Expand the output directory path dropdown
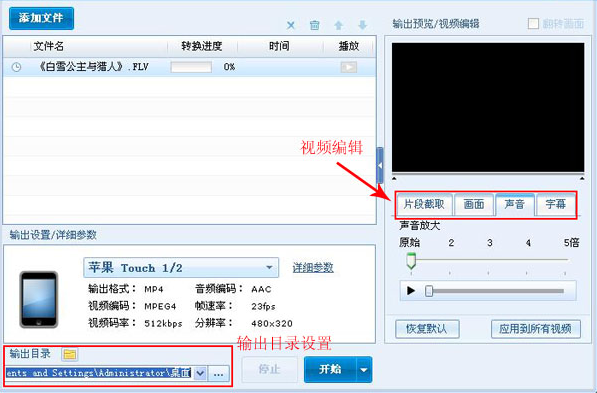This screenshot has width=597, height=393. [x=200, y=374]
